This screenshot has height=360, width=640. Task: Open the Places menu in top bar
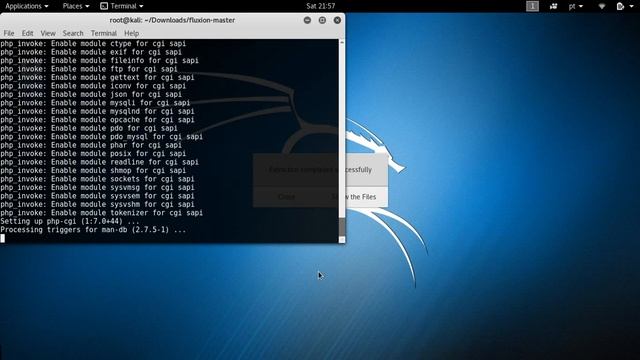(x=76, y=6)
